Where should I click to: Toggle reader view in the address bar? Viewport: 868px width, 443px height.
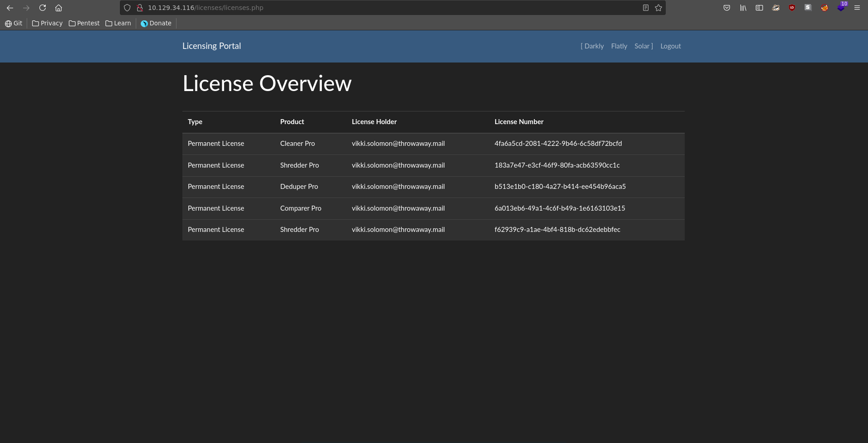(x=646, y=8)
